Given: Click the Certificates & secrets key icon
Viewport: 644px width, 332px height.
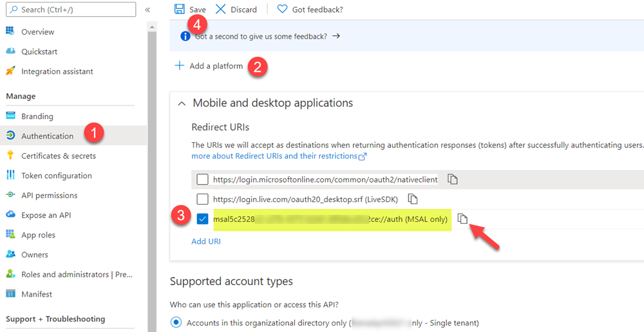Looking at the screenshot, I should [x=10, y=155].
